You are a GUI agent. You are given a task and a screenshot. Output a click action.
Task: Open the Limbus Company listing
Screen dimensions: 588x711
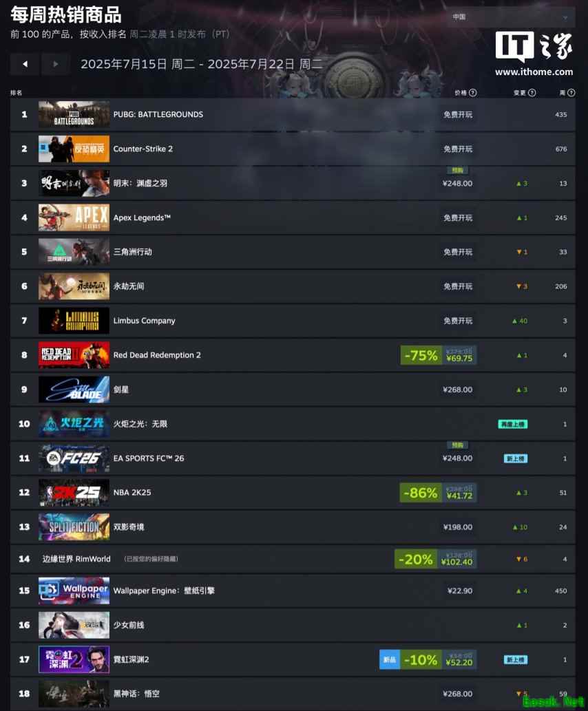coord(293,321)
